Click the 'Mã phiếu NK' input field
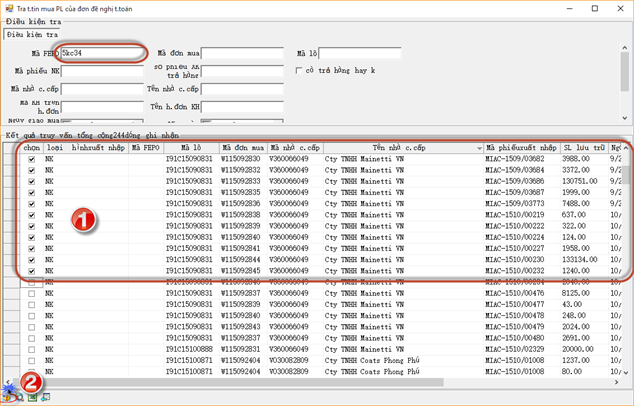634x406 pixels. click(x=102, y=71)
